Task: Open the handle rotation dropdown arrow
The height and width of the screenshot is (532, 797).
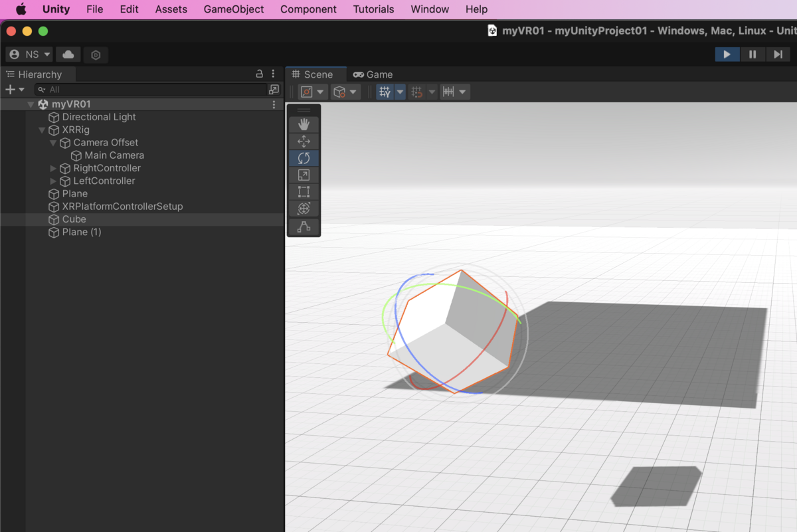Action: [353, 92]
